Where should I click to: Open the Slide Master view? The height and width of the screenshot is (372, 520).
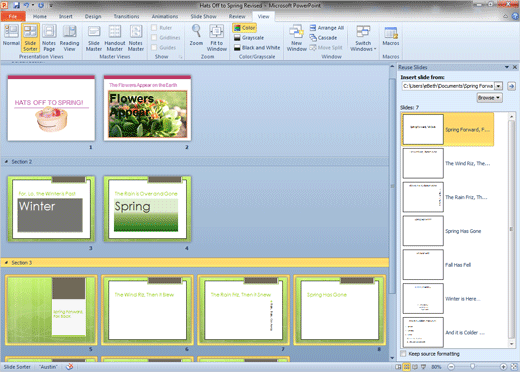94,38
